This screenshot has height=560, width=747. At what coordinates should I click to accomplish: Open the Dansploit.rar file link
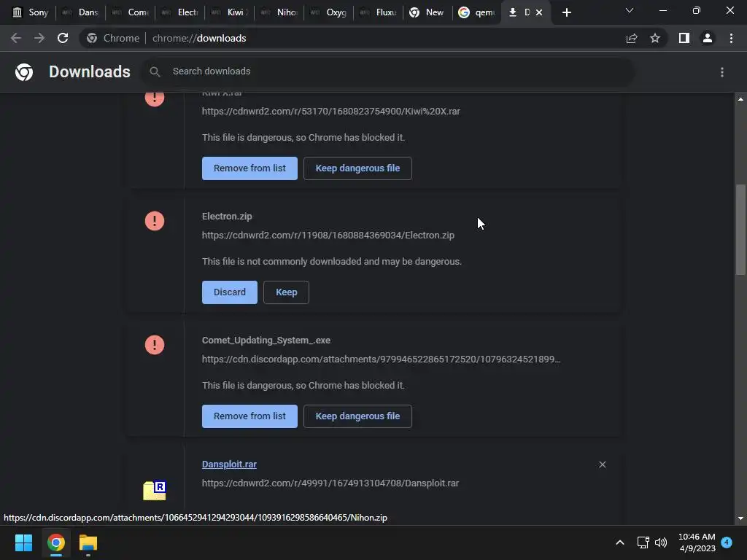coord(229,464)
